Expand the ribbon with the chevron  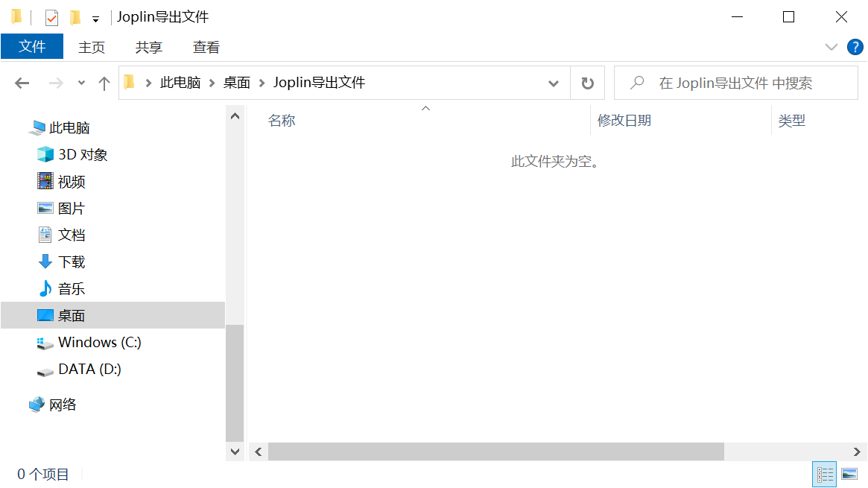[x=831, y=47]
